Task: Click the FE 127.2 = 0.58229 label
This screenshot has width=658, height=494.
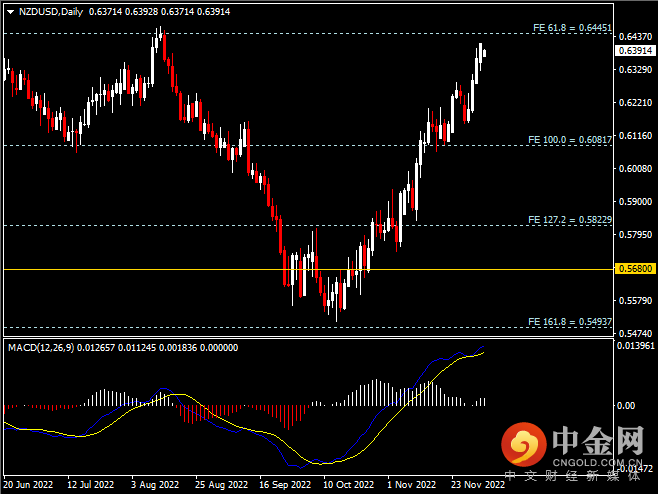Action: [x=569, y=219]
